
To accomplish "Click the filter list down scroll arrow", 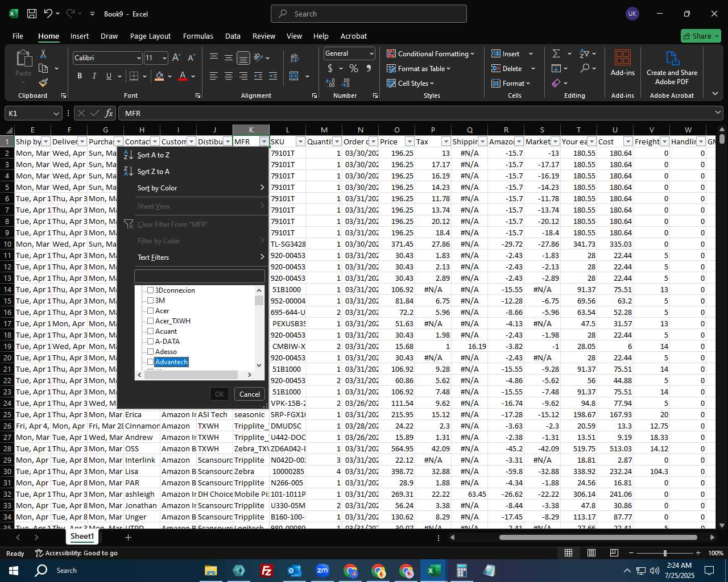I will click(x=259, y=365).
